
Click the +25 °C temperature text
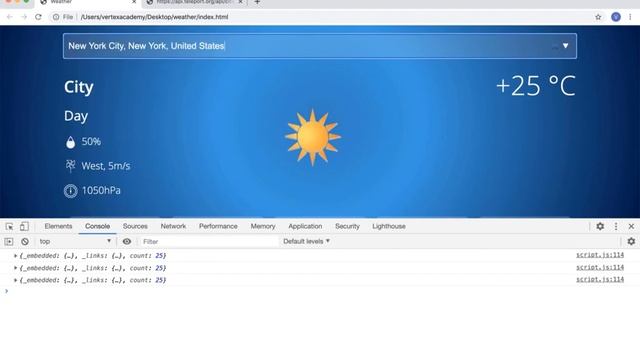click(536, 86)
